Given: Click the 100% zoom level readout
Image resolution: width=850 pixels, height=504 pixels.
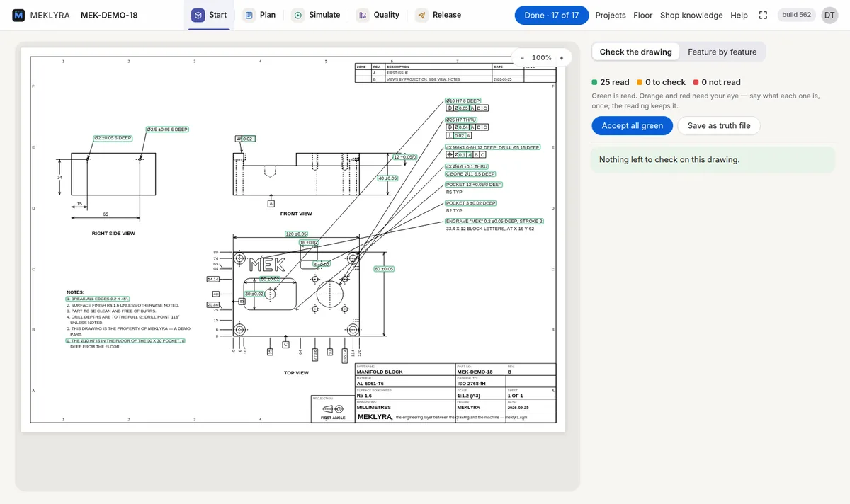Looking at the screenshot, I should tap(542, 58).
